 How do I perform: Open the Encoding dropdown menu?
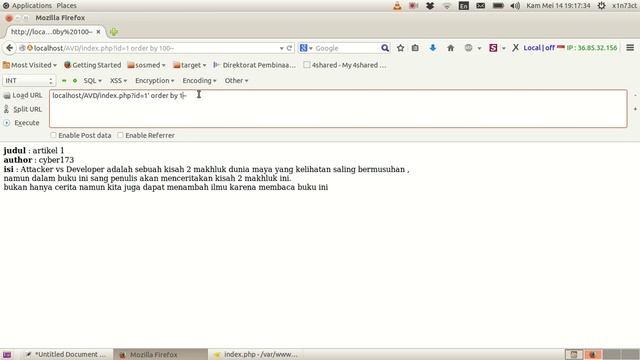(199, 81)
